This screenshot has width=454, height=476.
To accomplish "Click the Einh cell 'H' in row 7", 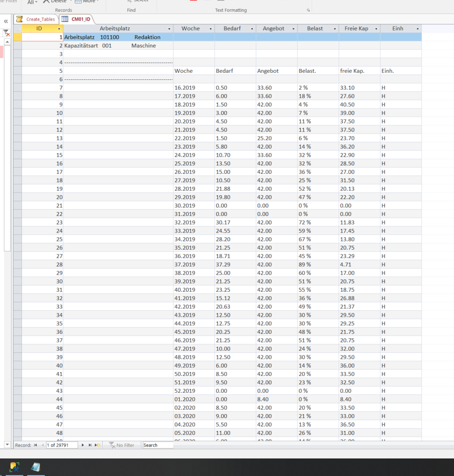I will point(400,88).
